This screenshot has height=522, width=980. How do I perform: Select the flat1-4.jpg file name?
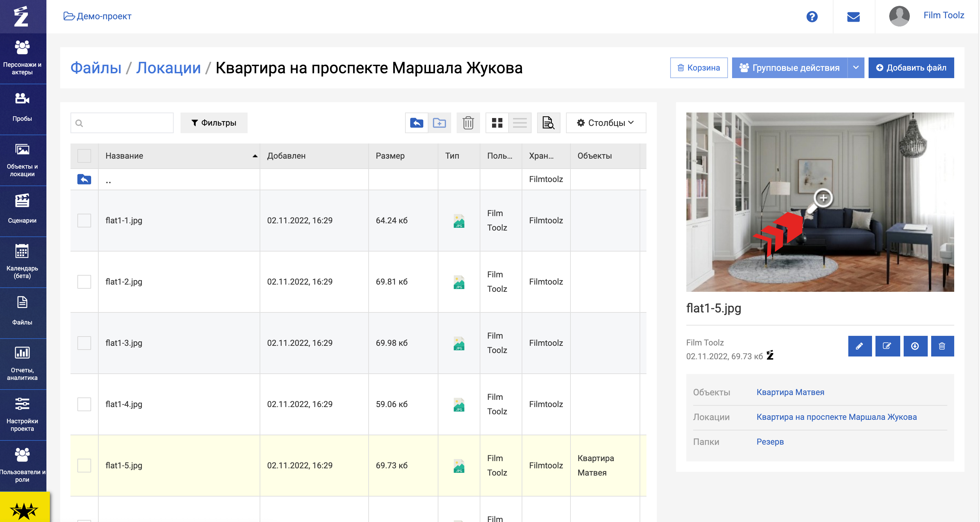pyautogui.click(x=124, y=405)
